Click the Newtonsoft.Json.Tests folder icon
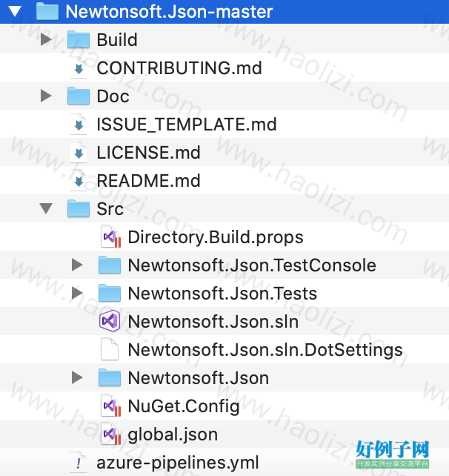Viewport: 449px width, 476px height. [x=110, y=294]
